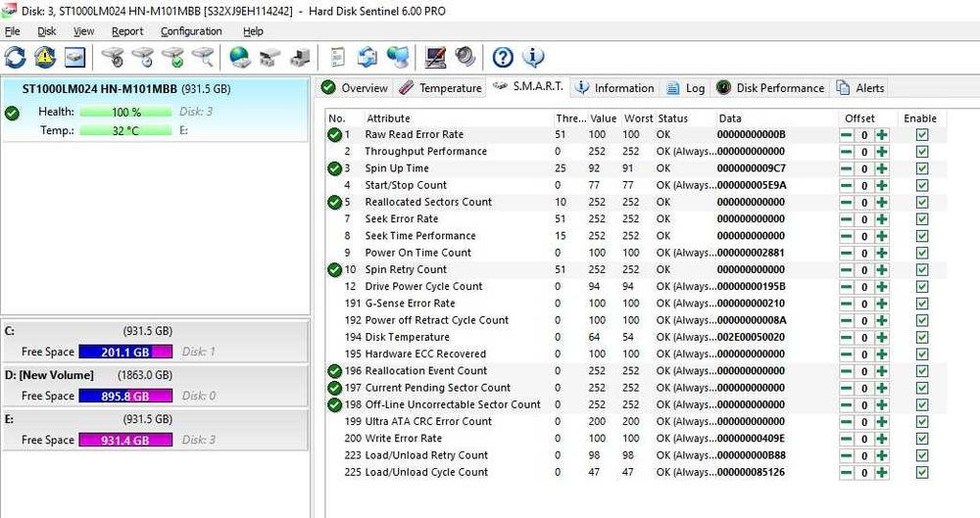Decrease offset for Drive Power Cycle Count
980x518 pixels.
point(847,287)
